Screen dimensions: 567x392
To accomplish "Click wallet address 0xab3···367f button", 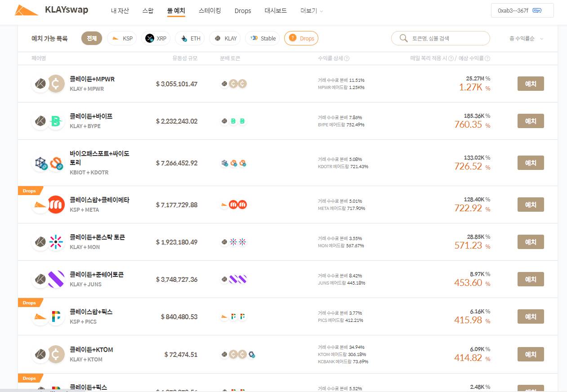I will click(522, 10).
